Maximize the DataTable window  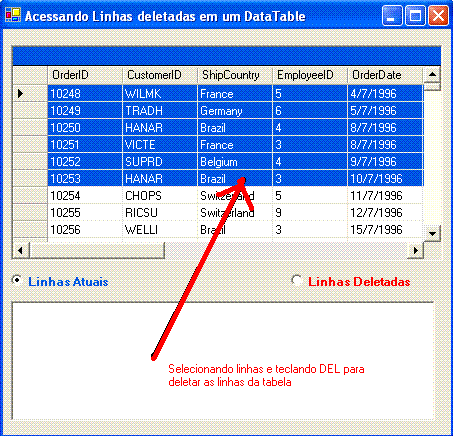pos(415,15)
